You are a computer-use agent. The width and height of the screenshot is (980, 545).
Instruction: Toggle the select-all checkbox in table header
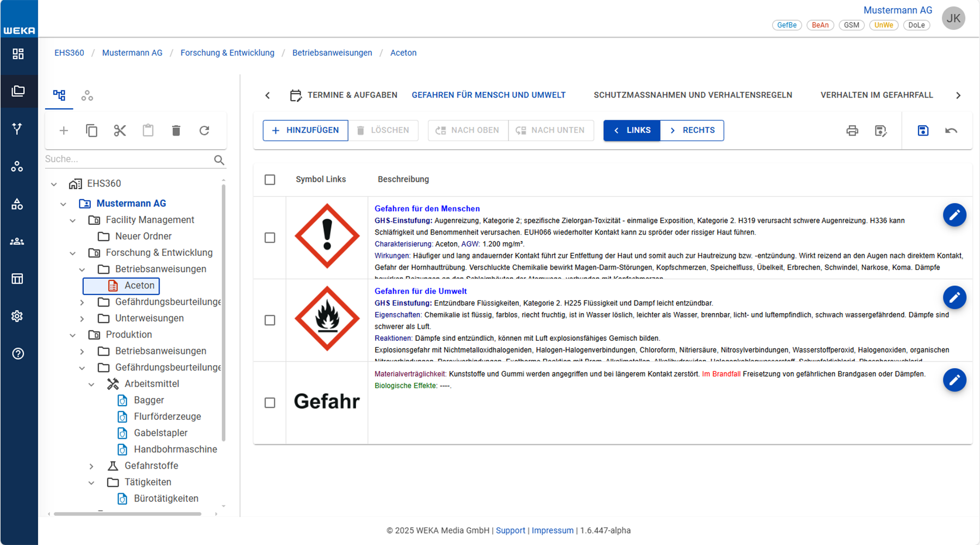(270, 180)
